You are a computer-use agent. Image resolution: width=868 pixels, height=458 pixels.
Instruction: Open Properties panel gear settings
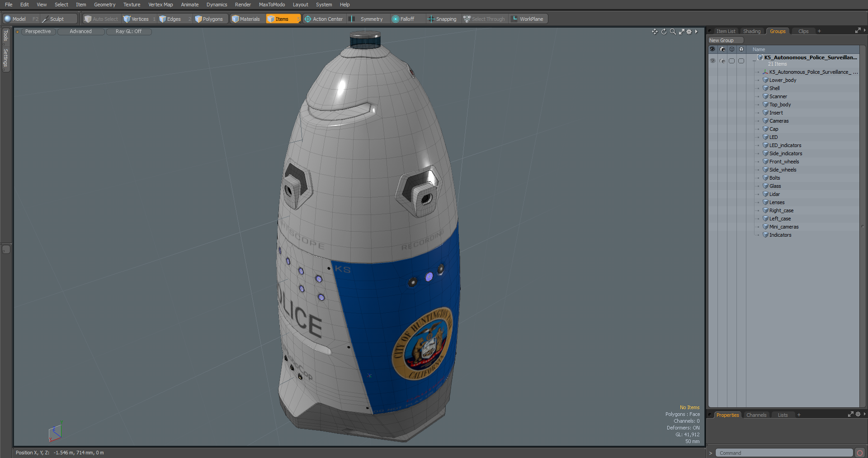click(858, 415)
